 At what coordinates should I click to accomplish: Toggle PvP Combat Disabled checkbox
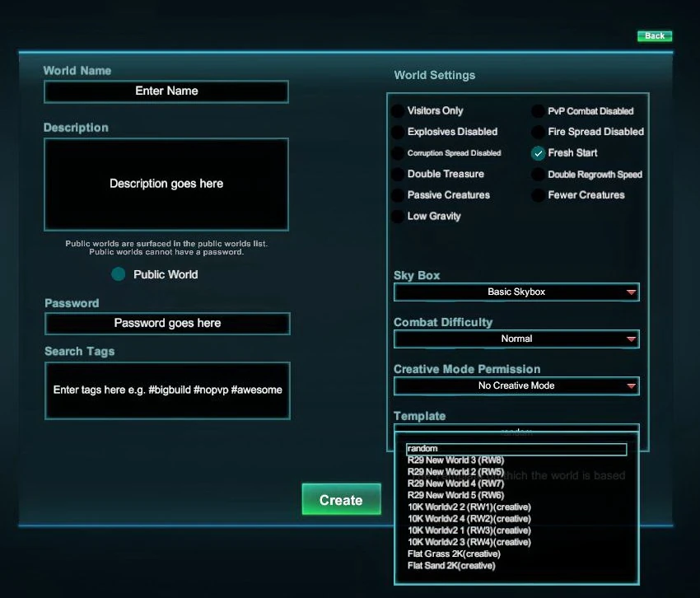point(538,110)
